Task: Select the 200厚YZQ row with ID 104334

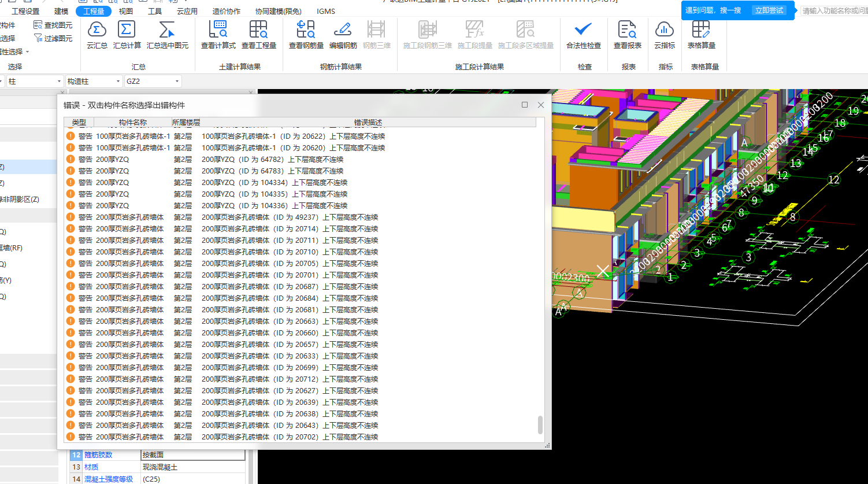Action: (x=301, y=182)
